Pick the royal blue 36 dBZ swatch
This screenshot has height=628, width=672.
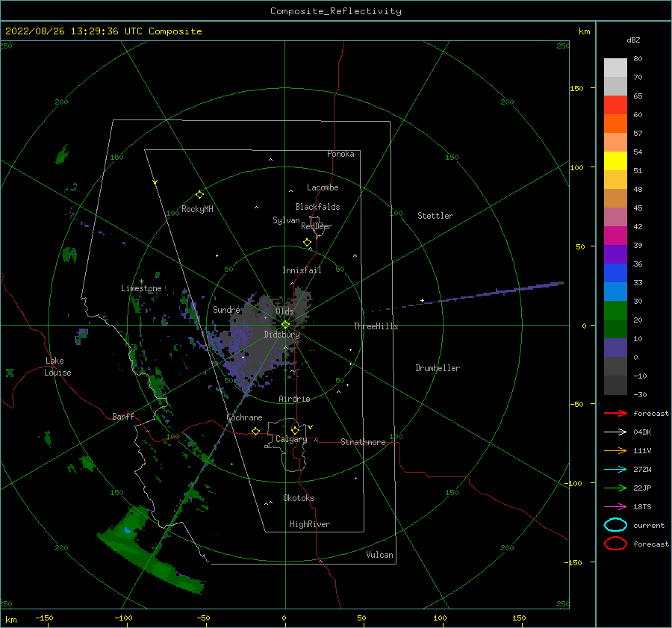(615, 273)
